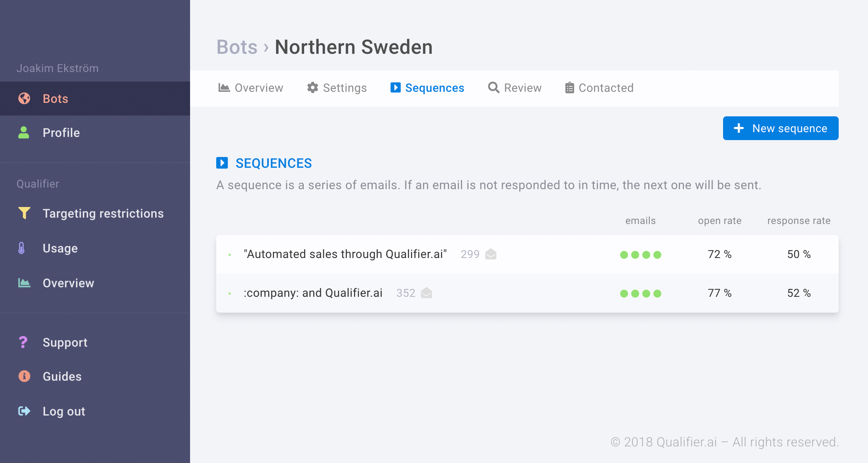Open ":company: and Qualifier.ai" sequence
The image size is (868, 463).
pos(313,293)
